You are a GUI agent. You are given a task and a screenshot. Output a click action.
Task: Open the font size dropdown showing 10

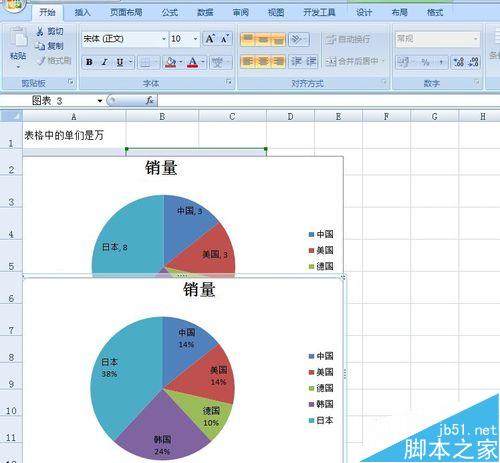(196, 39)
